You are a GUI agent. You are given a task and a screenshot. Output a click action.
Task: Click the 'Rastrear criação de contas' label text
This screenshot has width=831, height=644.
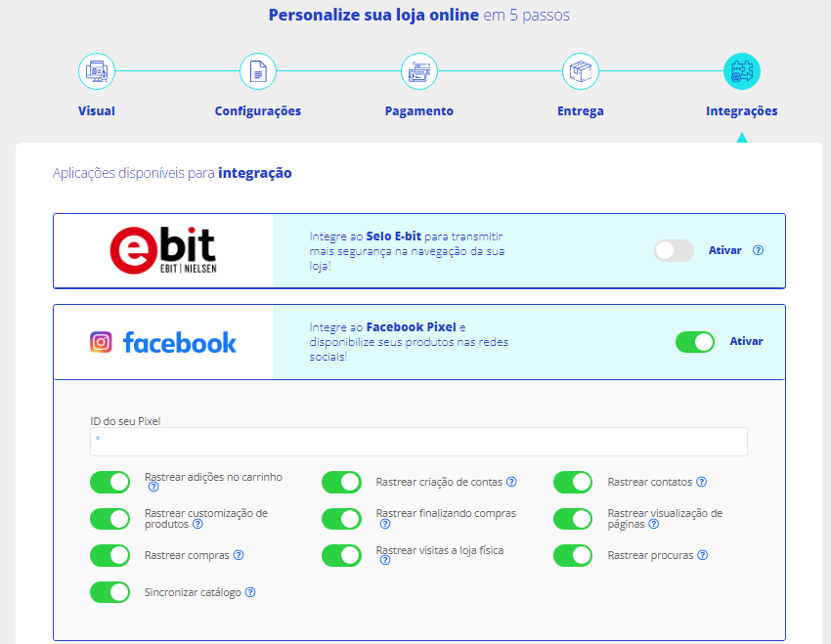pos(439,482)
